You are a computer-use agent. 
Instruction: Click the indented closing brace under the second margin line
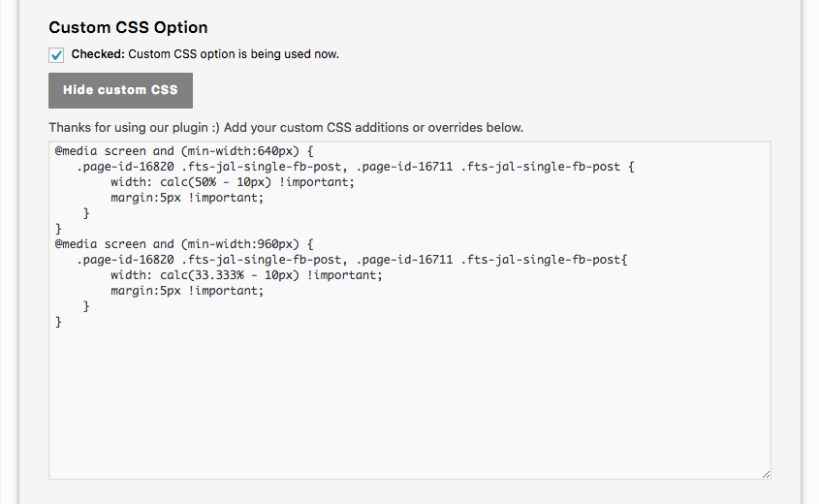pyautogui.click(x=86, y=306)
